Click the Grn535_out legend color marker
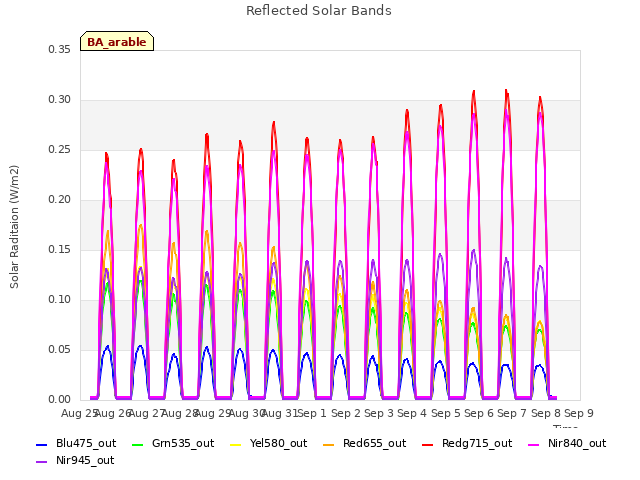 tap(138, 444)
